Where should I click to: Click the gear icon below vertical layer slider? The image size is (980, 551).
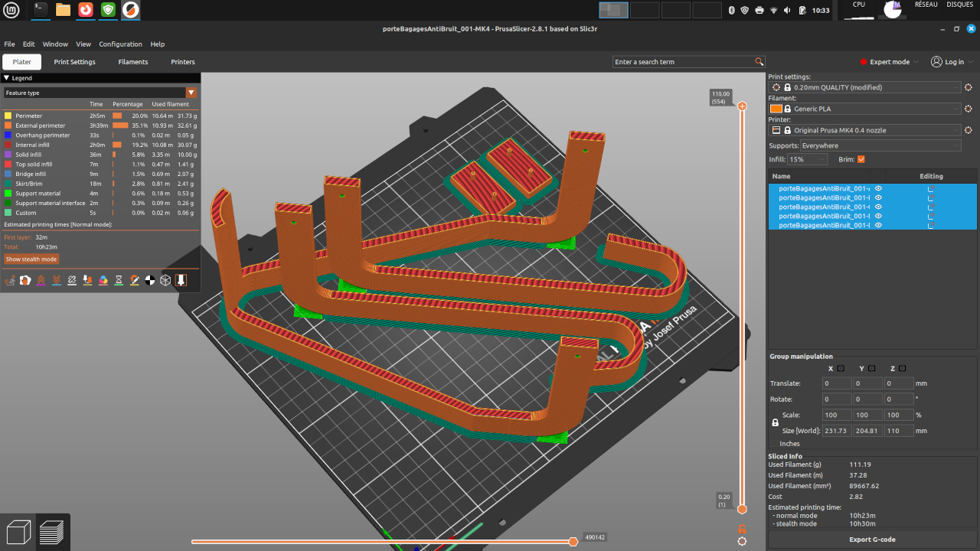(x=742, y=541)
